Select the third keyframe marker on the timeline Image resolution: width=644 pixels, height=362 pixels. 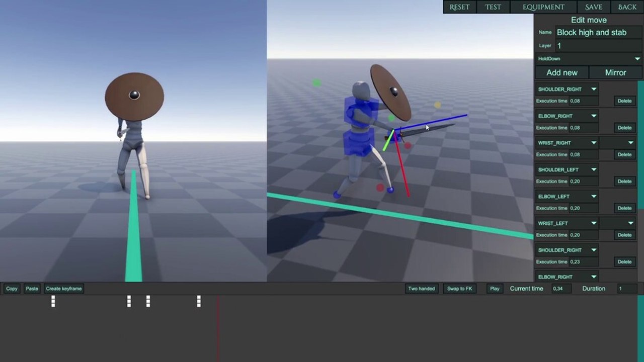tap(148, 301)
